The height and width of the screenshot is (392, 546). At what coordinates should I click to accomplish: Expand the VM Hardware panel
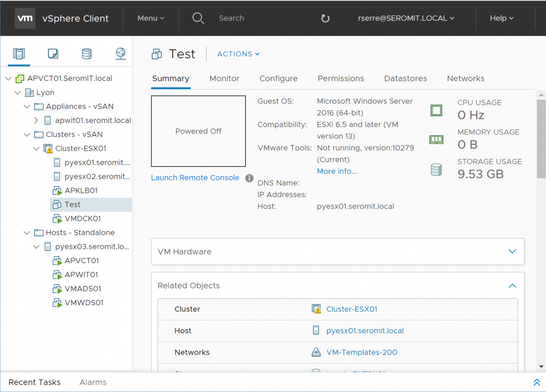512,251
